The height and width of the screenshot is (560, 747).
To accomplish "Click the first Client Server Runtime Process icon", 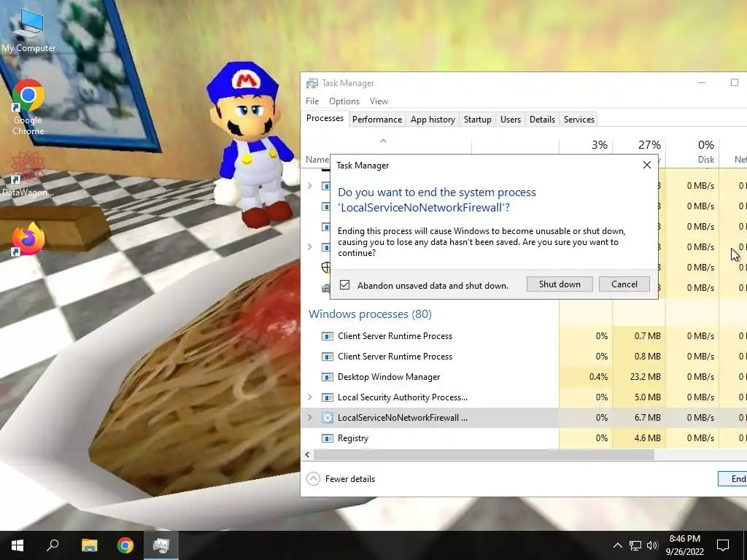I will coord(328,335).
